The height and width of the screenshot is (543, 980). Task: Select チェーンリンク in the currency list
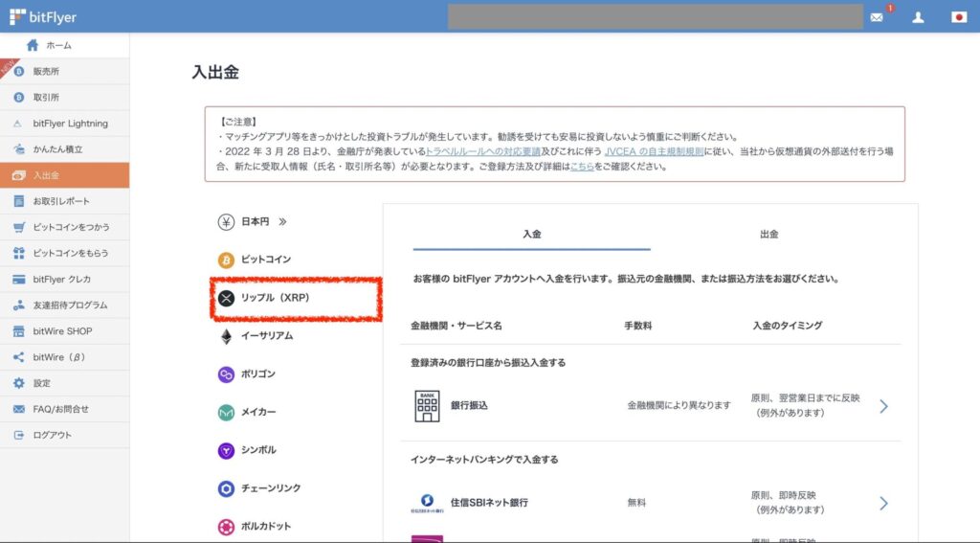point(271,488)
